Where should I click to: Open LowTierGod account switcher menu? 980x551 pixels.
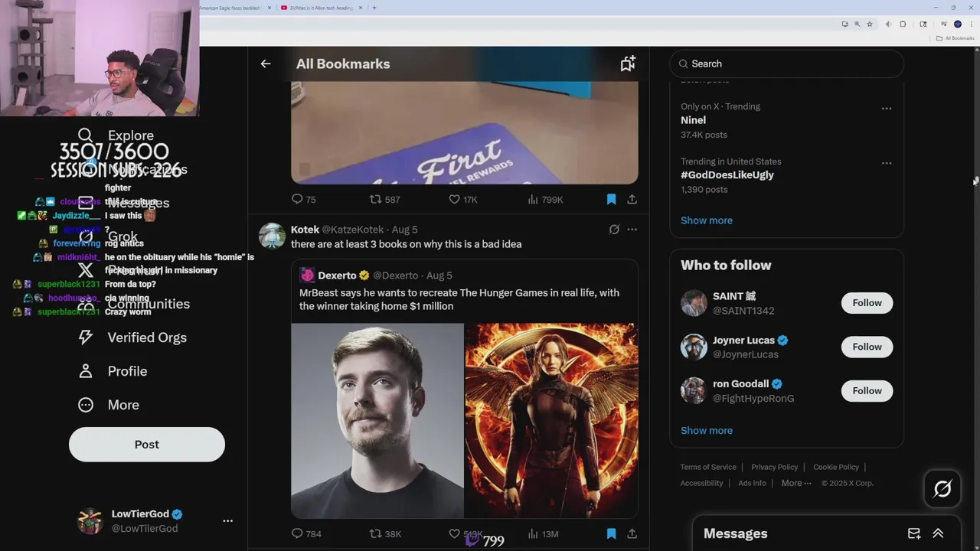click(x=227, y=520)
